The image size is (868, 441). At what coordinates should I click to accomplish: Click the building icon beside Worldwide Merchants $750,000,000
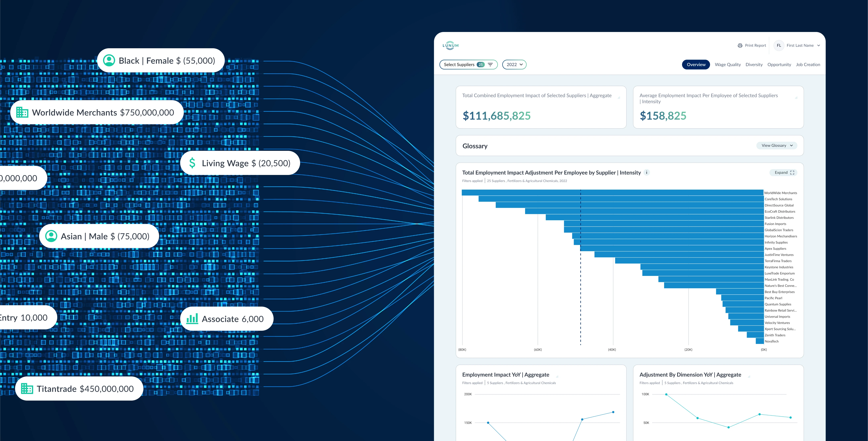click(22, 112)
